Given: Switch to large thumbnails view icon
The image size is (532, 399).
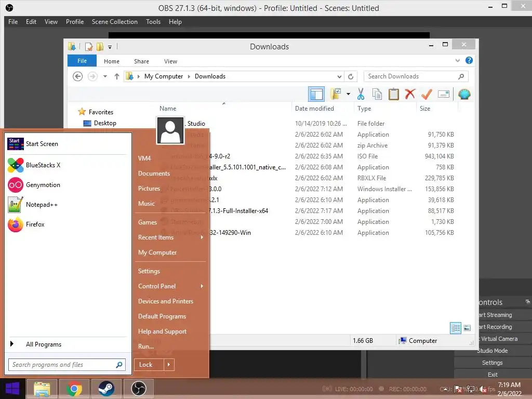Looking at the screenshot, I should [467, 328].
